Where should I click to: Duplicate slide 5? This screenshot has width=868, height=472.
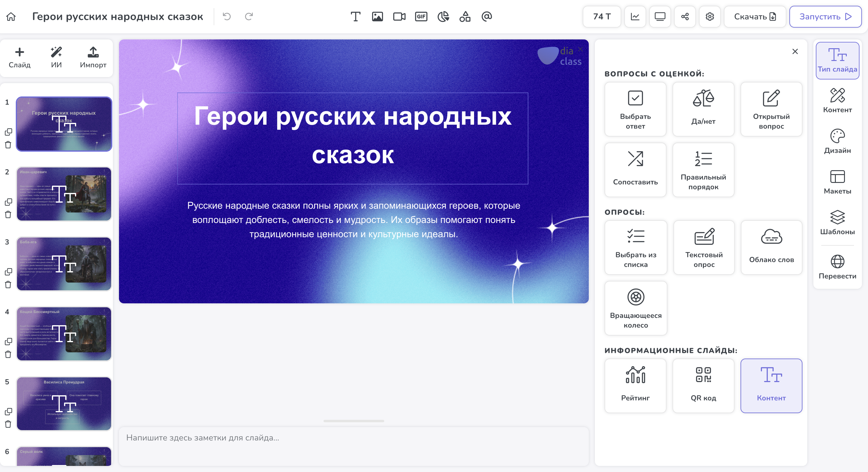pos(8,411)
